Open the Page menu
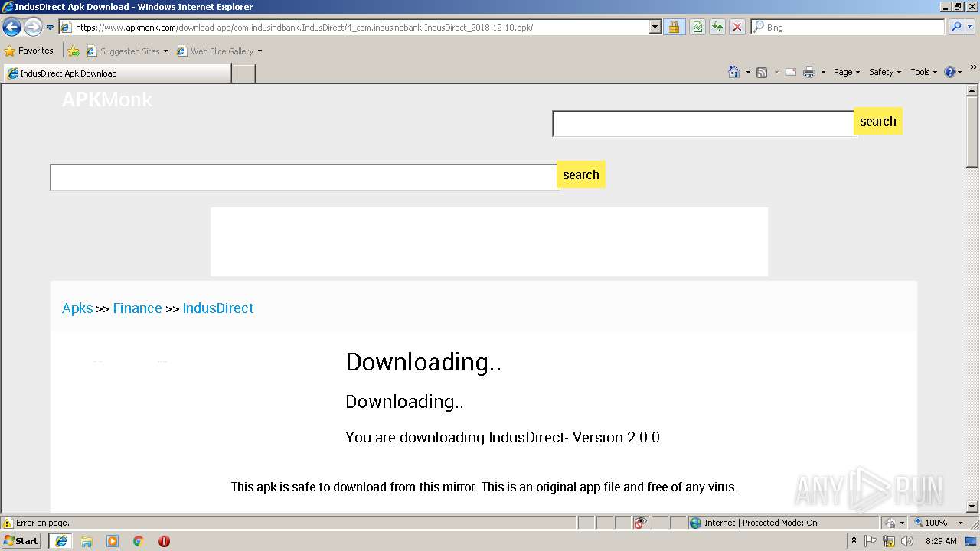The width and height of the screenshot is (980, 551). (x=847, y=72)
